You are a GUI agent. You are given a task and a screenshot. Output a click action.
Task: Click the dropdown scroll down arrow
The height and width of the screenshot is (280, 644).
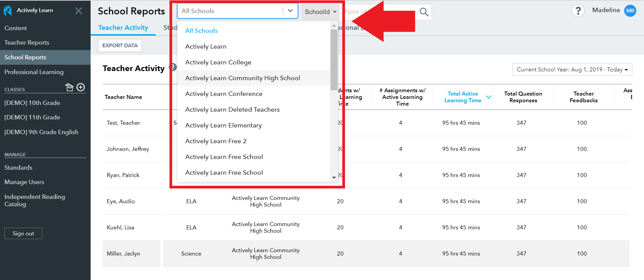(x=334, y=177)
